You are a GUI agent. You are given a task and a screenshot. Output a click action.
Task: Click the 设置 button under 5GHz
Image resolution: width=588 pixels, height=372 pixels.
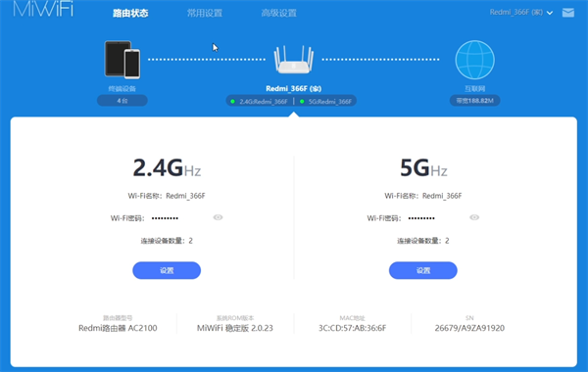[x=423, y=270]
